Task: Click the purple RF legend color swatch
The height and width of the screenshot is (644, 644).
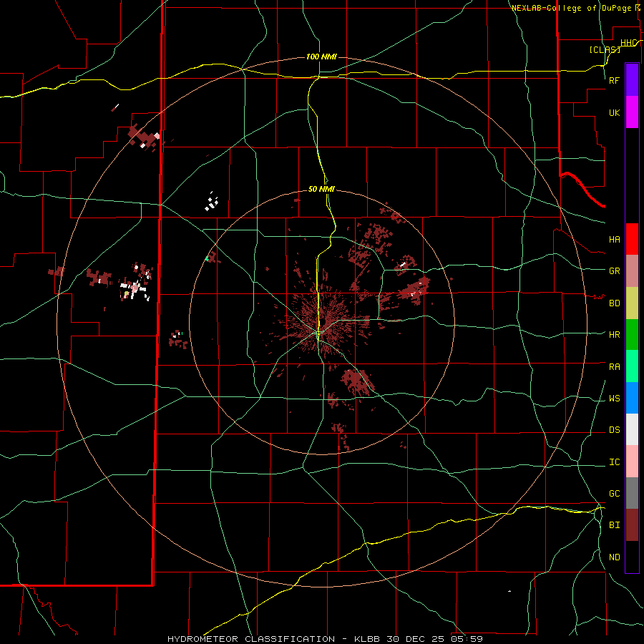Action: (632, 80)
